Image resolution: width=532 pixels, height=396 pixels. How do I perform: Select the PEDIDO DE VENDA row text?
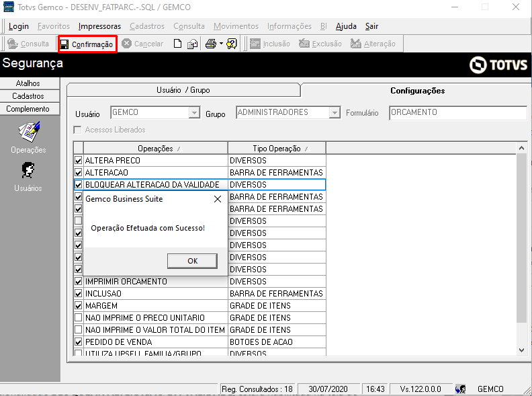click(118, 342)
